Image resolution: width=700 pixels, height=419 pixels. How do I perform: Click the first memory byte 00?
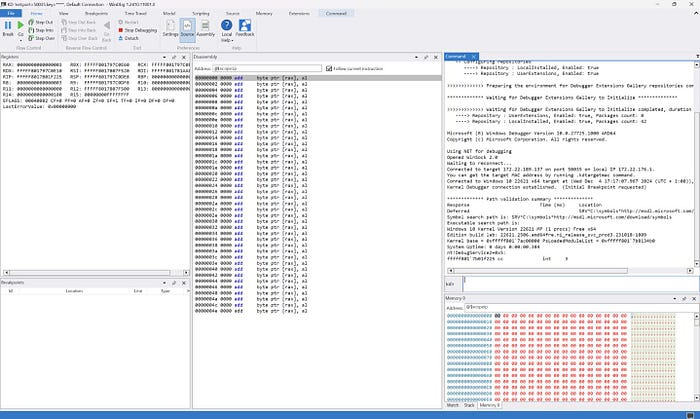click(497, 315)
